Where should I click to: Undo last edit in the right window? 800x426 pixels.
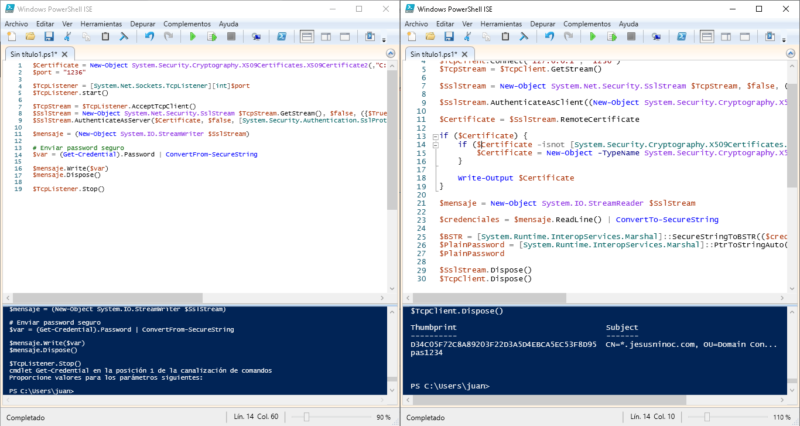click(x=549, y=37)
